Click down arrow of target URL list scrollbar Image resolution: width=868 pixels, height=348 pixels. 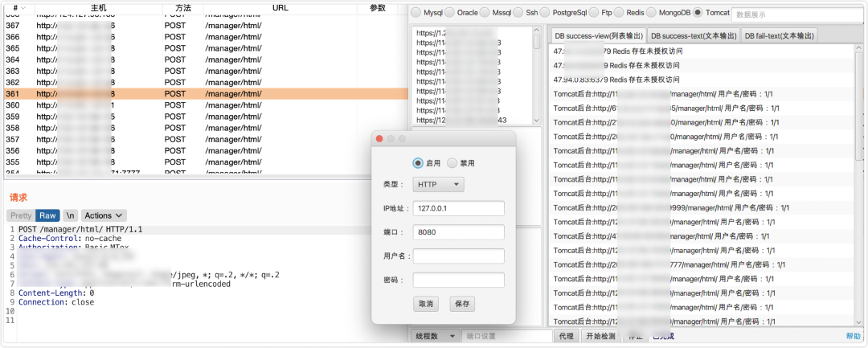(536, 120)
